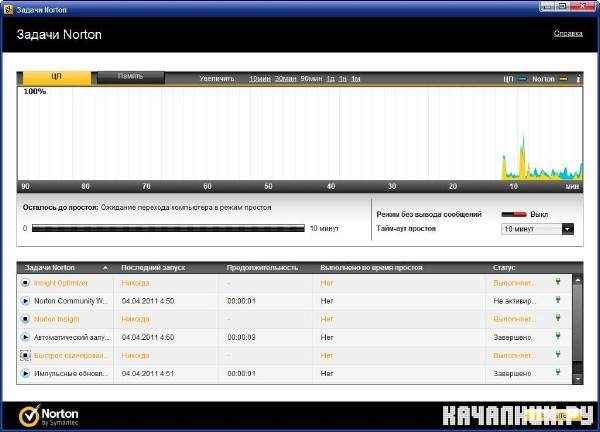Click the ЦП blue legend line icon
600x432 pixels.
[x=522, y=78]
